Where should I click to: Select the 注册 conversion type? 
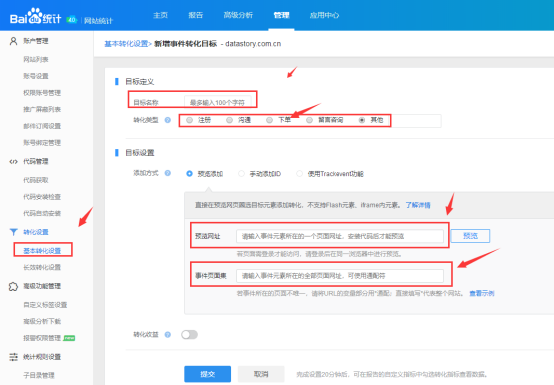pyautogui.click(x=190, y=120)
